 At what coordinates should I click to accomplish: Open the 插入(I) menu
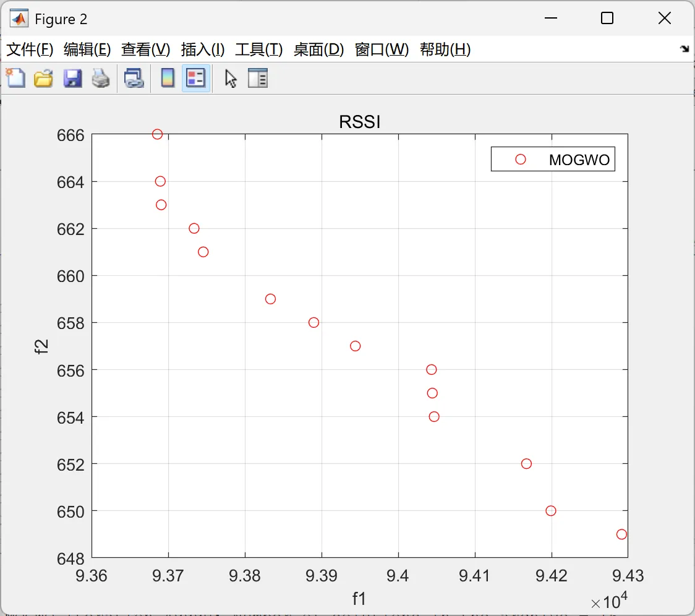(203, 49)
